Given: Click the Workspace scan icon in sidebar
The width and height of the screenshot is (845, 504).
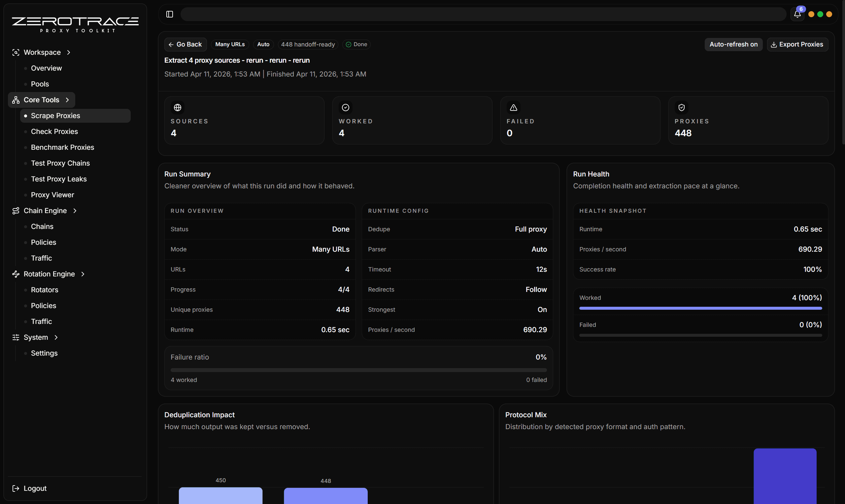Looking at the screenshot, I should [x=16, y=52].
